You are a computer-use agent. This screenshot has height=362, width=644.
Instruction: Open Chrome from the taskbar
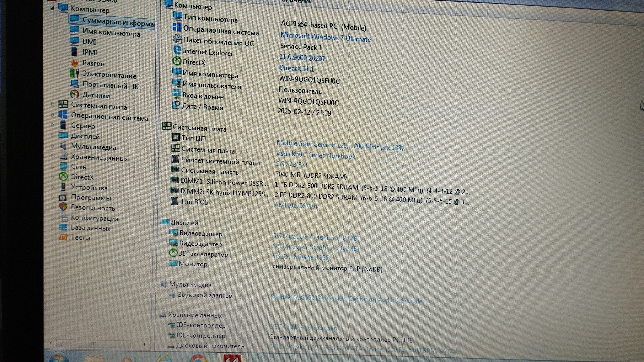(x=198, y=358)
